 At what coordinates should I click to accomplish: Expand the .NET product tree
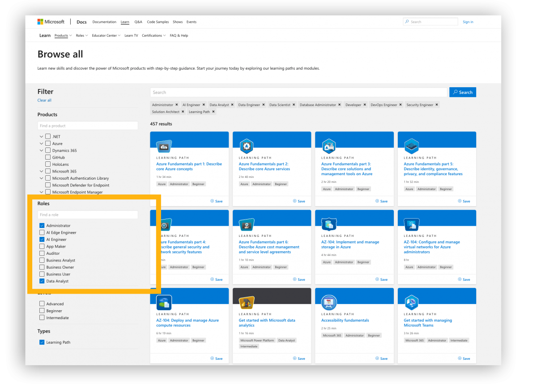coord(42,137)
